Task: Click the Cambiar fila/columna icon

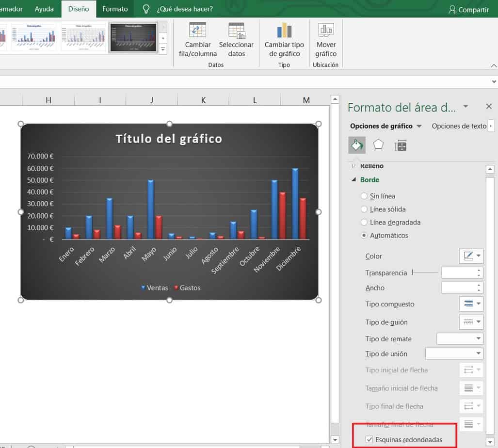Action: 197,30
